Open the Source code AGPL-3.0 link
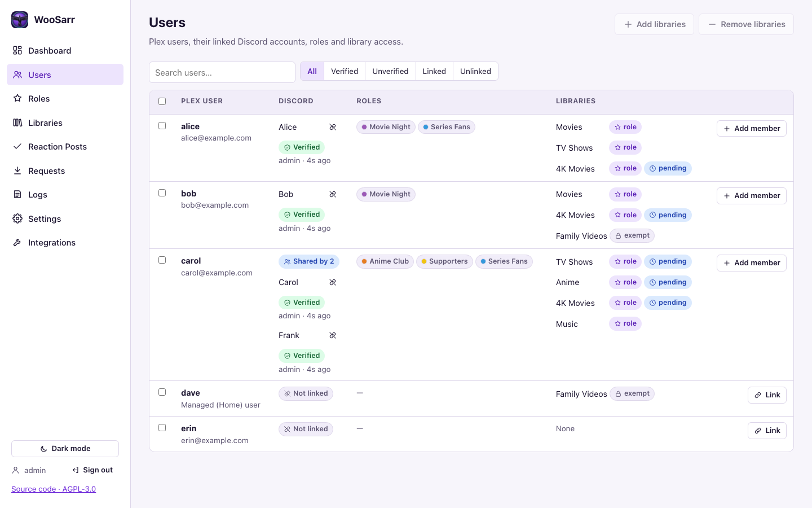 click(x=54, y=489)
